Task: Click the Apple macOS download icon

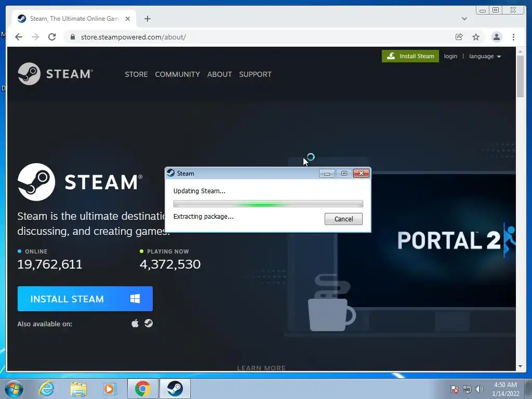Action: coord(135,323)
